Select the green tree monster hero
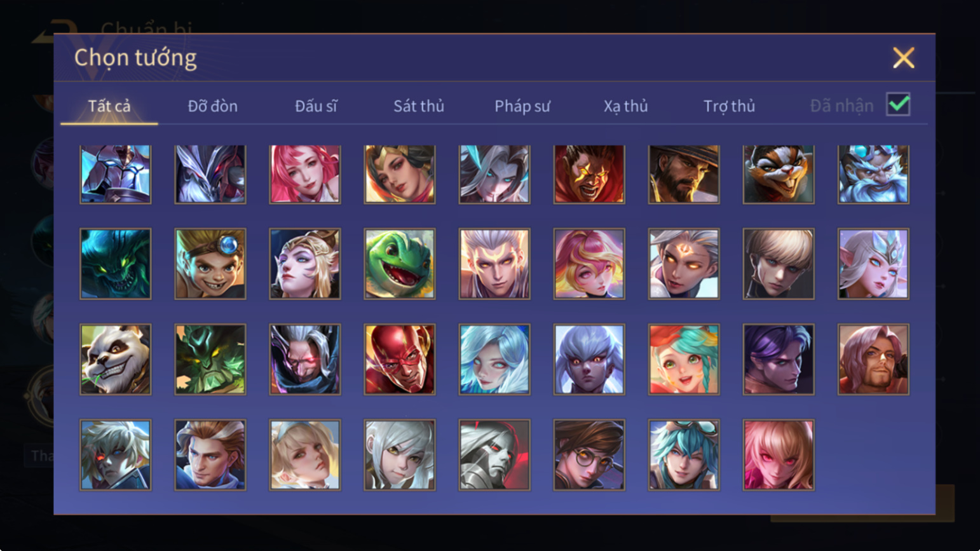This screenshot has width=980, height=551. [x=210, y=360]
